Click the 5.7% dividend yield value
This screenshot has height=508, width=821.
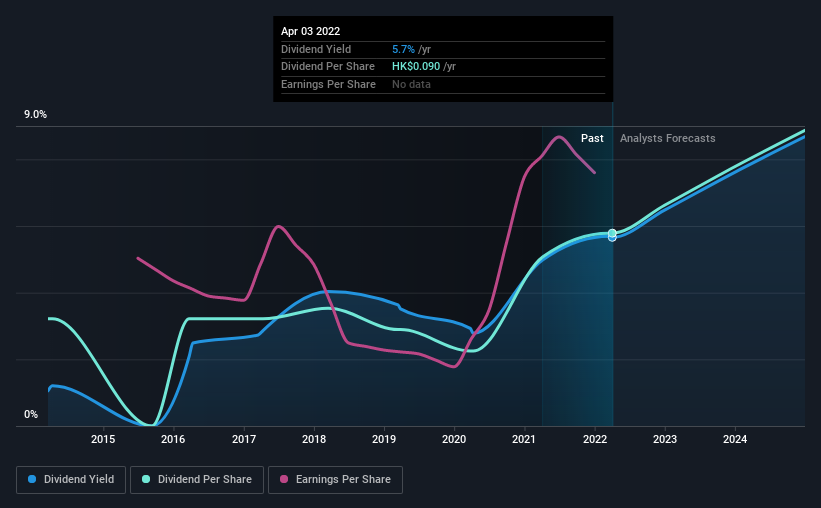(403, 49)
